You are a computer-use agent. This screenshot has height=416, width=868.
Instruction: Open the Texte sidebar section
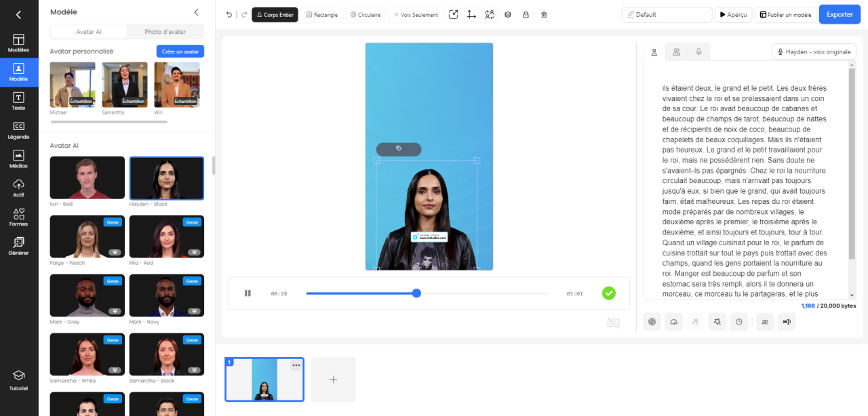19,102
